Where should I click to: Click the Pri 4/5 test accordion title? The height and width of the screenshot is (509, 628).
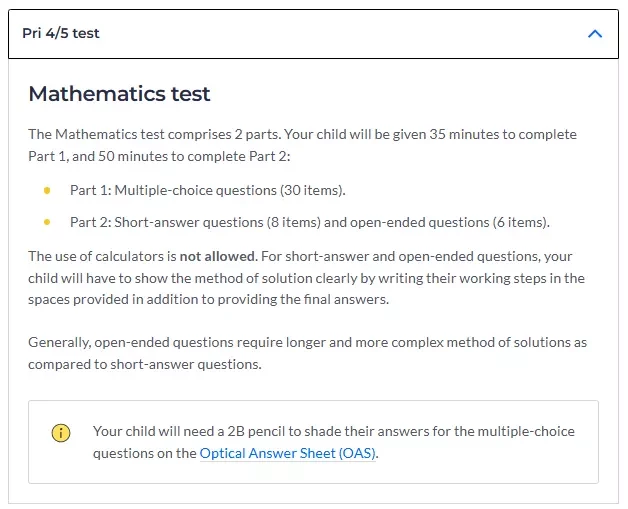click(60, 33)
